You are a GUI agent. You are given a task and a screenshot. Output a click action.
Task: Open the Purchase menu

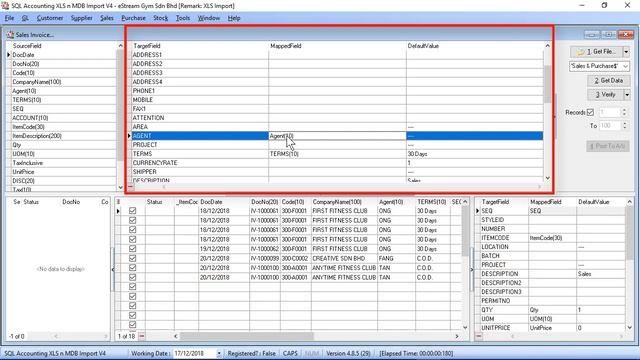point(133,18)
